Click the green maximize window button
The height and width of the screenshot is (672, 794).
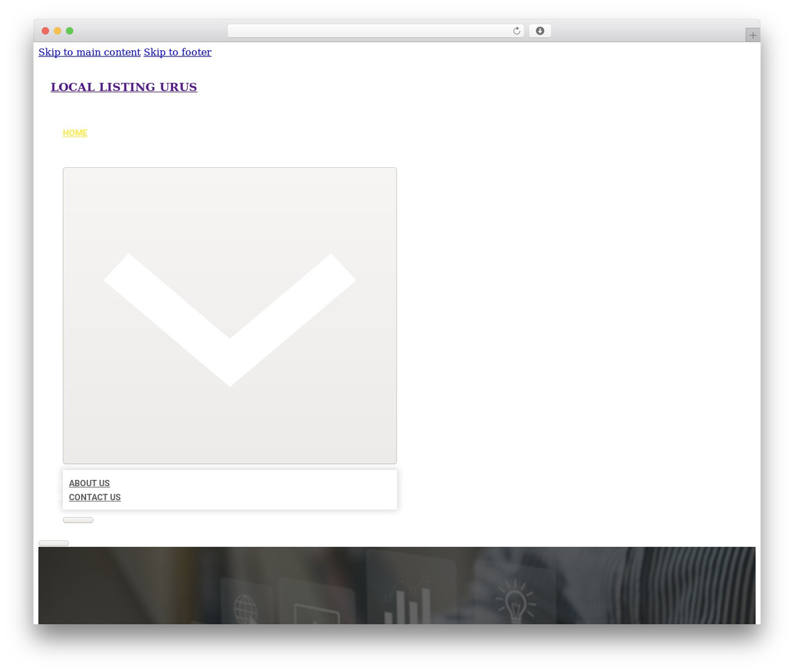69,31
